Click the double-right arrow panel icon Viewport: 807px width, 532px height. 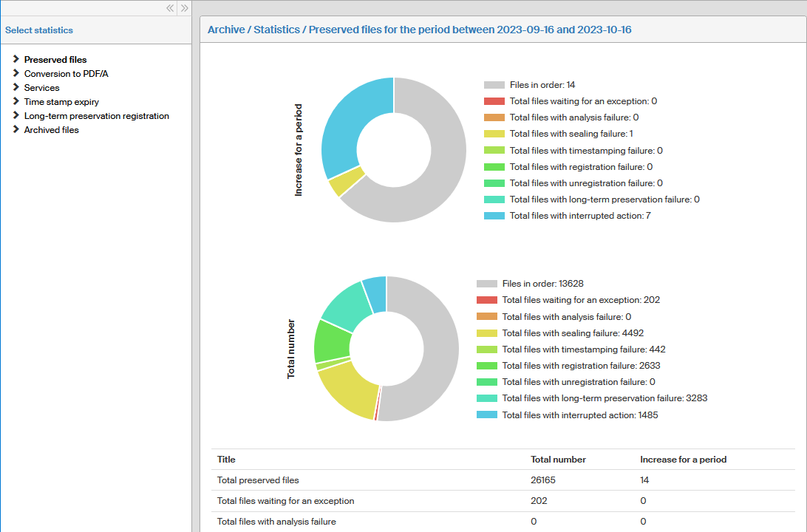(x=184, y=8)
